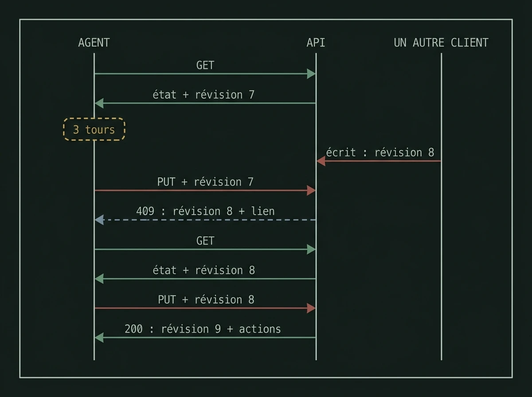This screenshot has width=532, height=397.
Task: Select the GET label preceding "état + révision 8"
Action: tap(205, 241)
